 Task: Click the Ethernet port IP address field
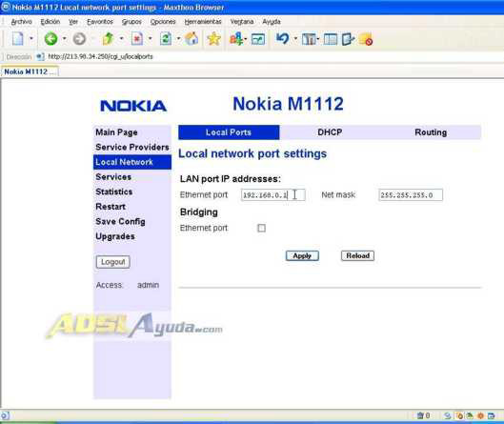point(272,194)
